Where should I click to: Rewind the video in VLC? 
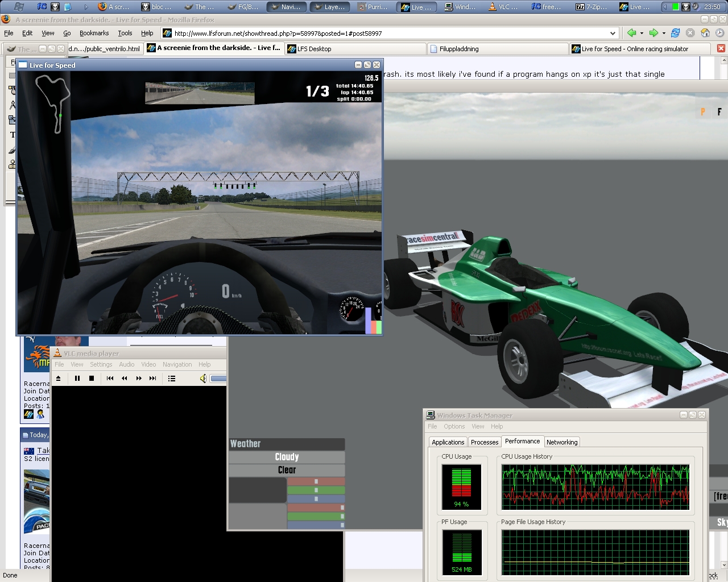click(x=125, y=379)
